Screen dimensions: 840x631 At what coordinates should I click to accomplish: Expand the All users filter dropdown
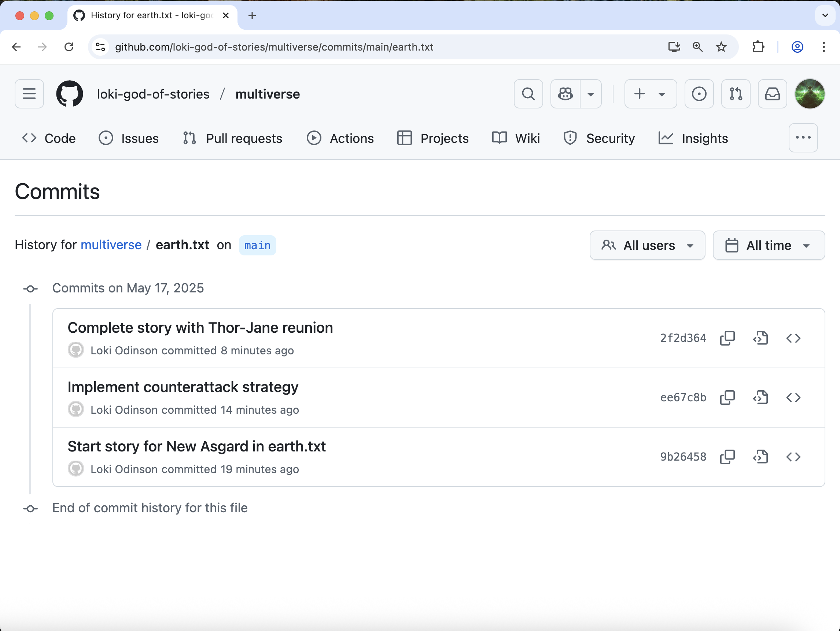(x=647, y=245)
